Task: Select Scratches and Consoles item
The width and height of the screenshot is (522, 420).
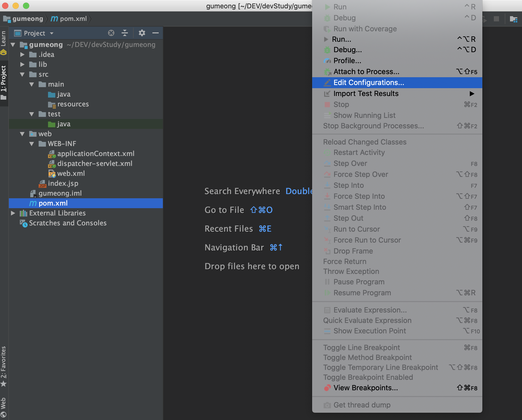Action: [x=68, y=223]
